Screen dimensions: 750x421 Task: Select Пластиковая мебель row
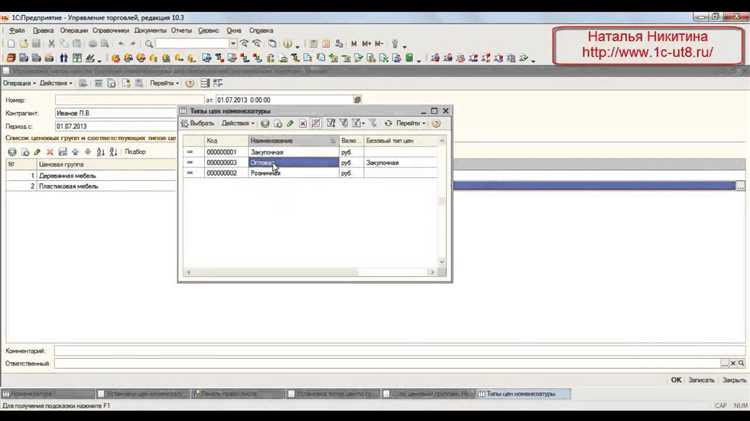click(91, 186)
